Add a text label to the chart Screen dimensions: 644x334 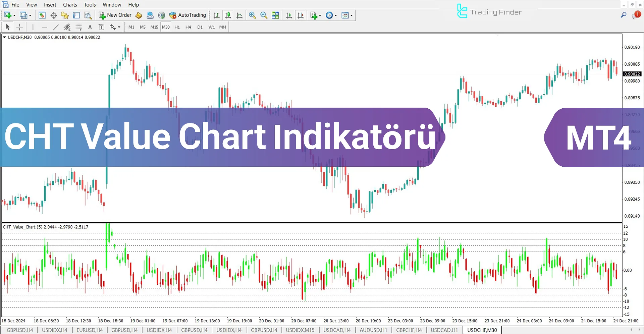coord(90,27)
